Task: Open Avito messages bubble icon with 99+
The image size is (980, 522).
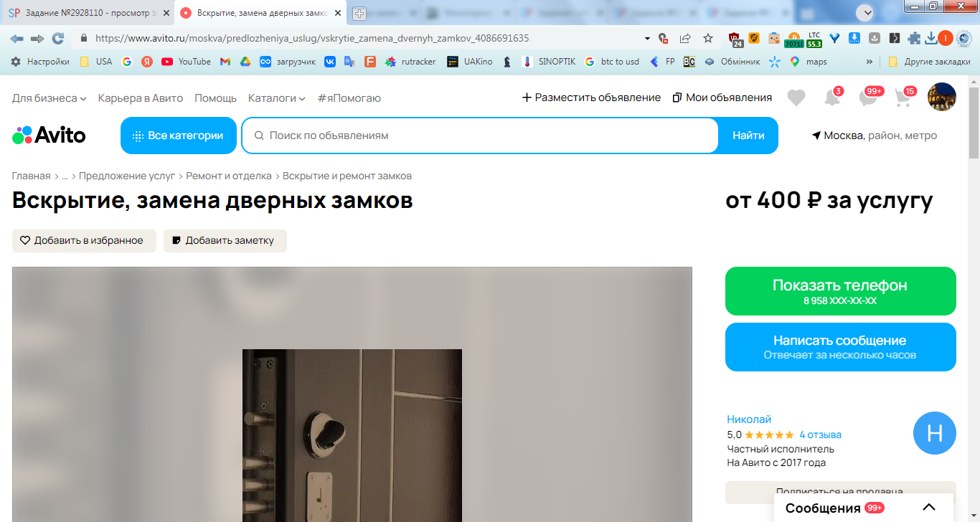Action: click(x=869, y=97)
